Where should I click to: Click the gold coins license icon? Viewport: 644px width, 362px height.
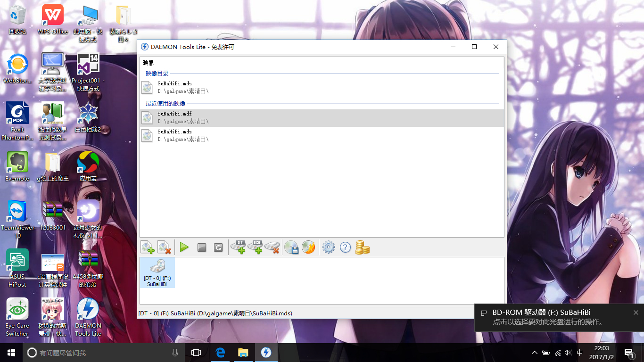[362, 247]
